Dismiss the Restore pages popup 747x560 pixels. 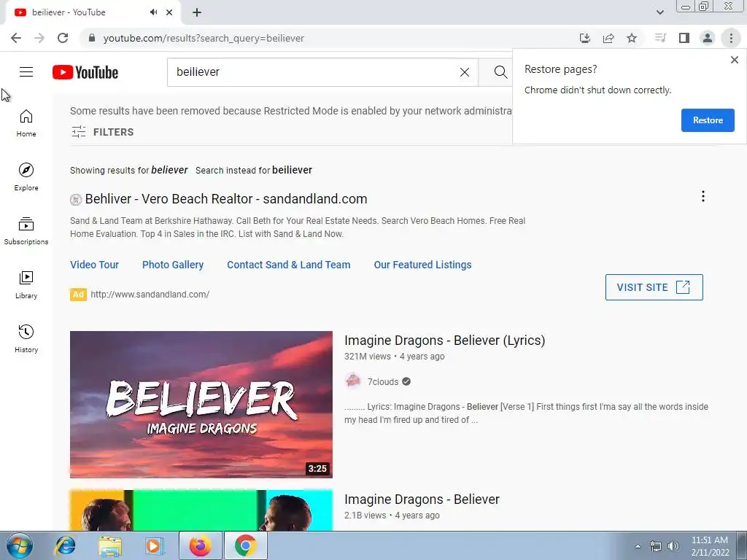click(x=734, y=60)
